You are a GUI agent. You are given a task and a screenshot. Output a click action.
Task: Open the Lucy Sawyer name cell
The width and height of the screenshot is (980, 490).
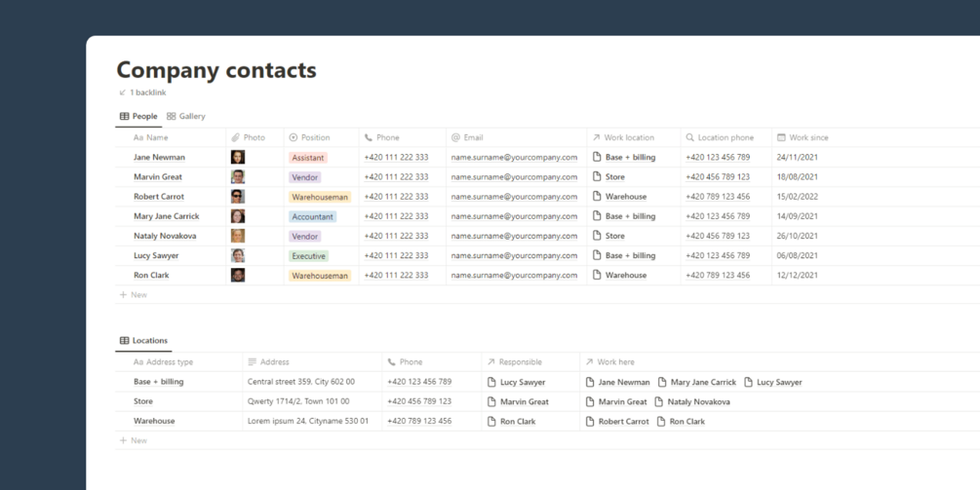click(x=157, y=256)
